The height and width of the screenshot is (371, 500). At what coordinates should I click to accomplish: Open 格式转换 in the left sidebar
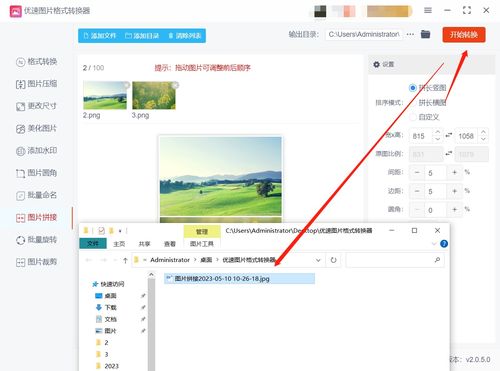click(x=37, y=62)
